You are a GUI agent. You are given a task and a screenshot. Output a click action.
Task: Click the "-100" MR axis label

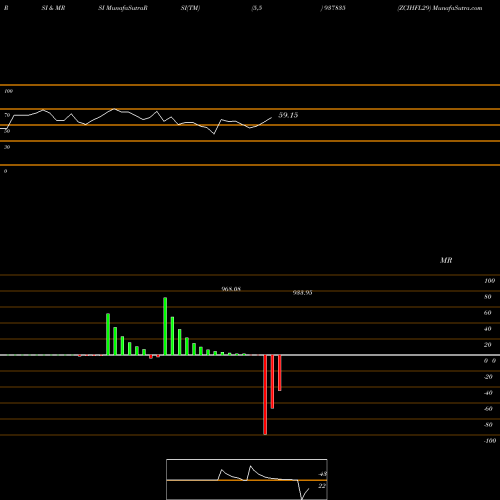490,441
